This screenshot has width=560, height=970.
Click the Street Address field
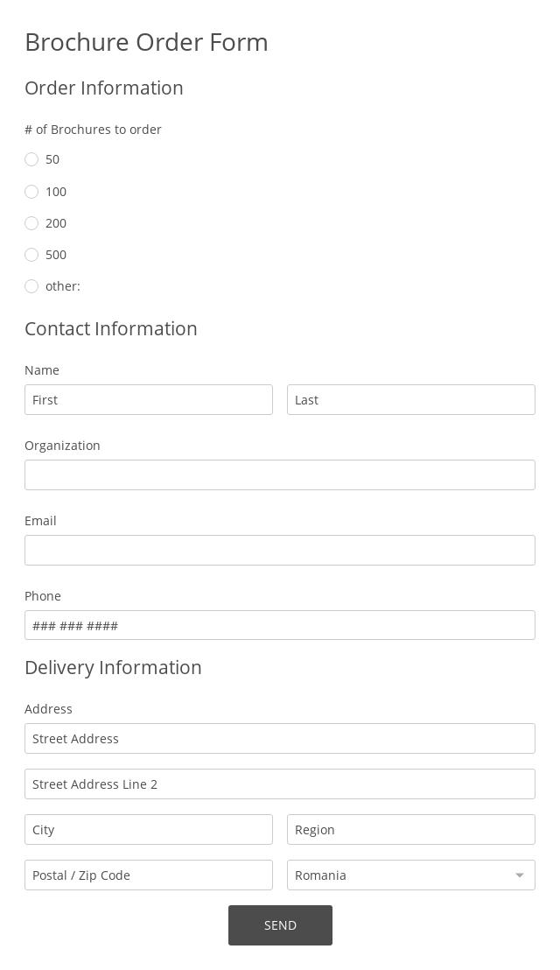coord(280,739)
